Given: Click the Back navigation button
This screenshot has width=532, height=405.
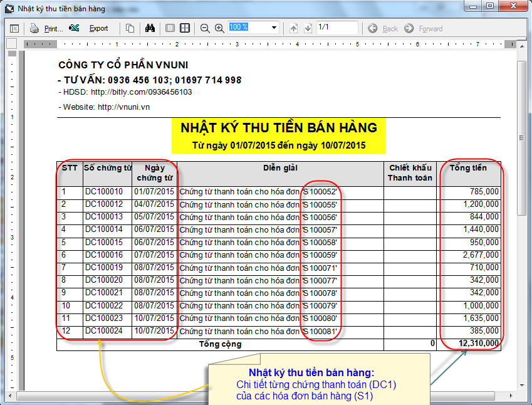Looking at the screenshot, I should [x=383, y=28].
